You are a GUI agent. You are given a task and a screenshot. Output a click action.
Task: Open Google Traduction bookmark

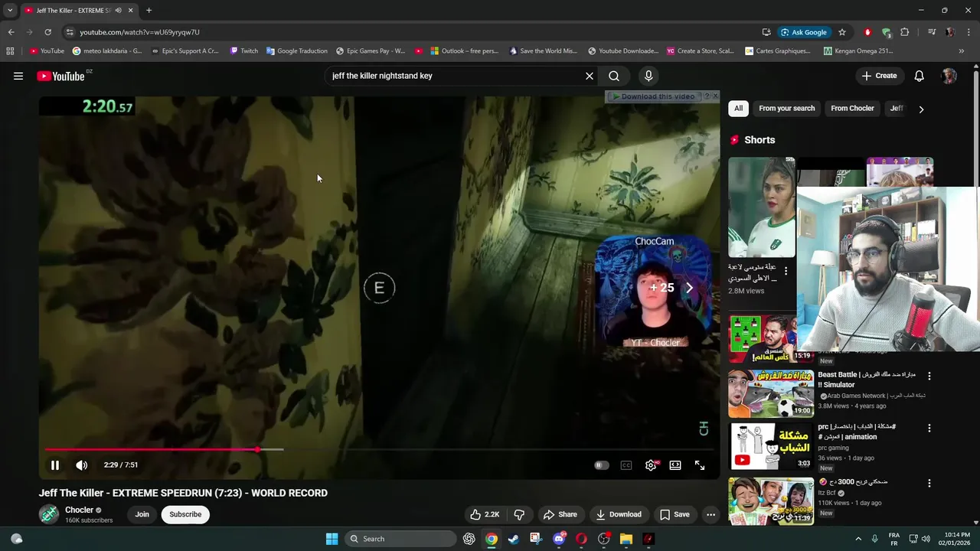tap(297, 51)
